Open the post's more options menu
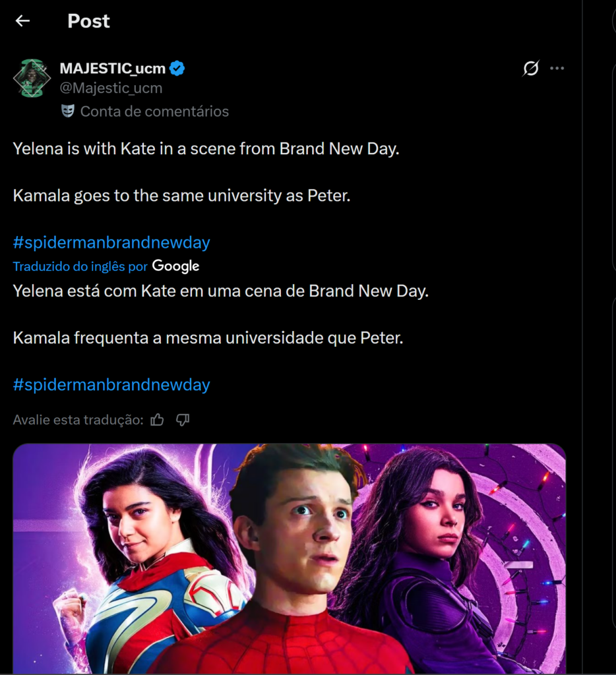Screen dimensions: 616x675 pyautogui.click(x=557, y=68)
